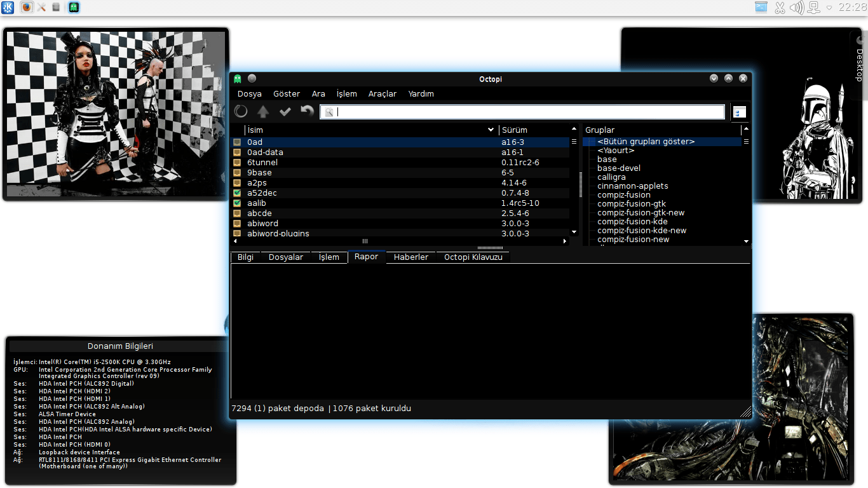Select the <Yaourt> group
This screenshot has width=868, height=488.
coord(616,151)
